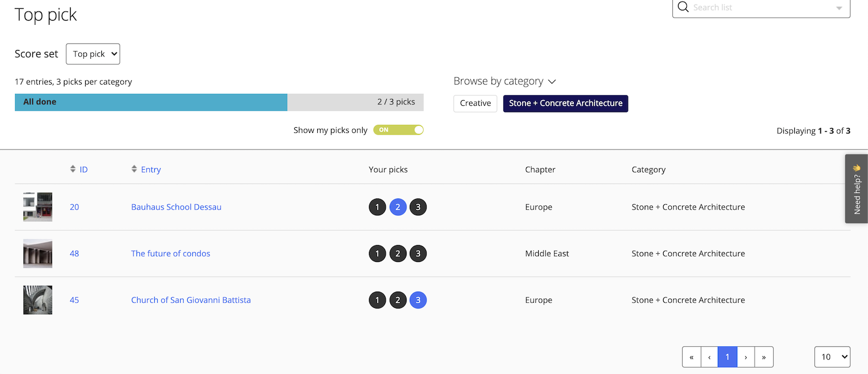Click the search magnifier icon
The width and height of the screenshot is (868, 374).
(683, 7)
